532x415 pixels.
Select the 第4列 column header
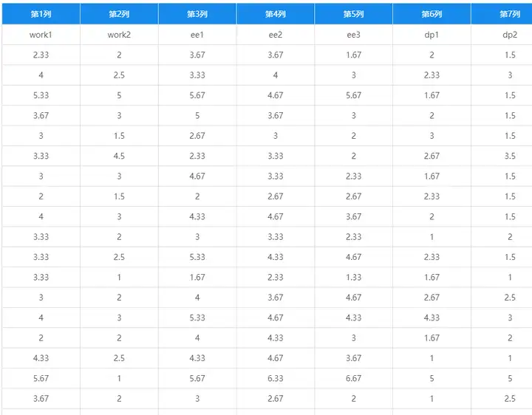coord(276,14)
